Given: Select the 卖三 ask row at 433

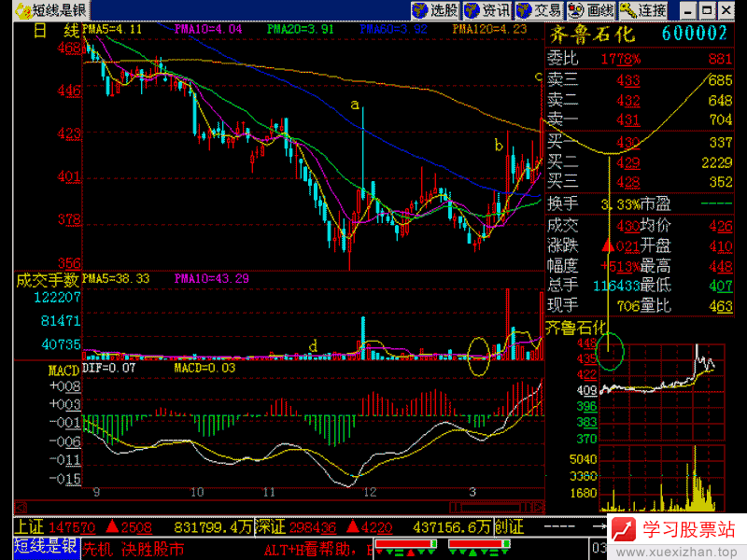Looking at the screenshot, I should [640, 80].
